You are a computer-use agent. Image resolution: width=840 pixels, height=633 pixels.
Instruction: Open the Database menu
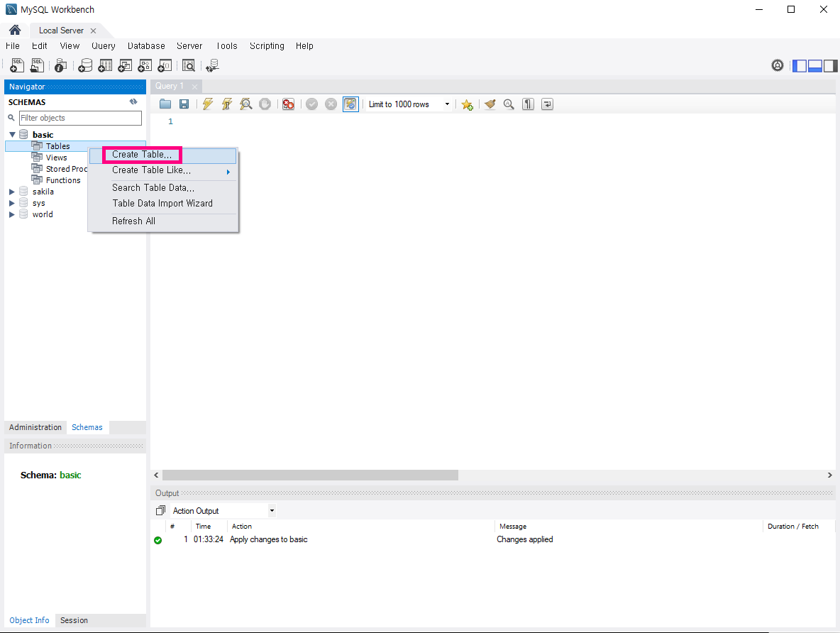point(146,46)
